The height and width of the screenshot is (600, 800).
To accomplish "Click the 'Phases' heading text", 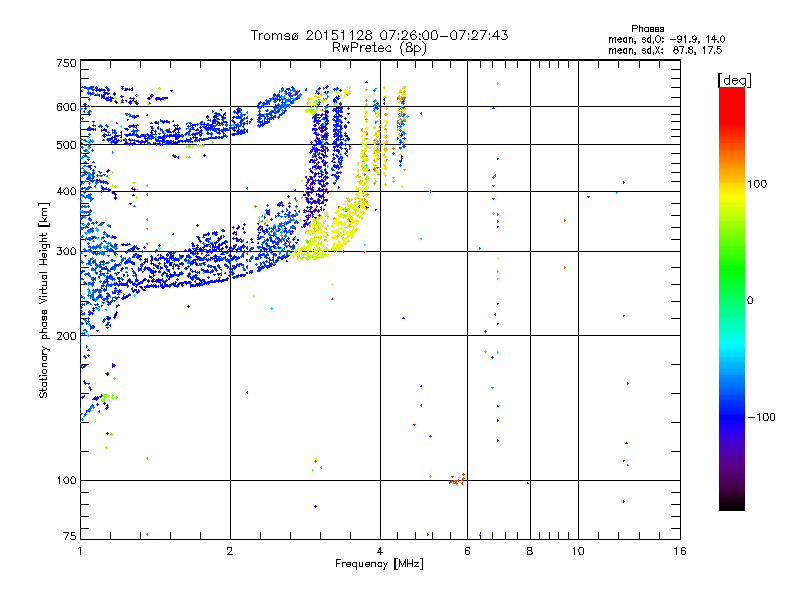I will pos(647,29).
